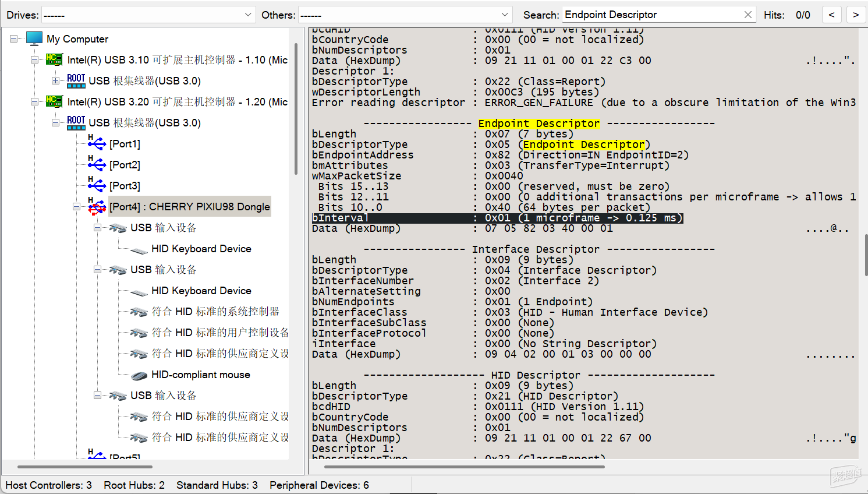Click the bInterfaceNumber 0x02 line
This screenshot has height=494, width=868.
pos(455,281)
